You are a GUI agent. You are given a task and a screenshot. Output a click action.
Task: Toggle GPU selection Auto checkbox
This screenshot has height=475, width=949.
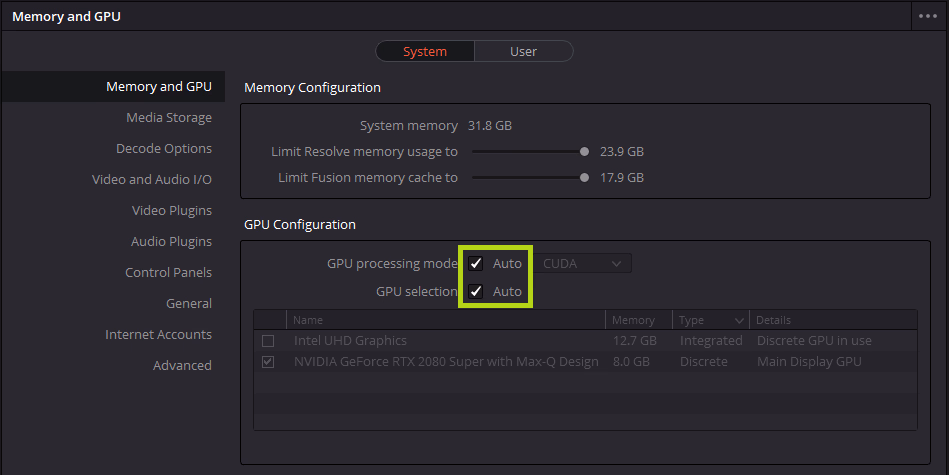pos(476,292)
